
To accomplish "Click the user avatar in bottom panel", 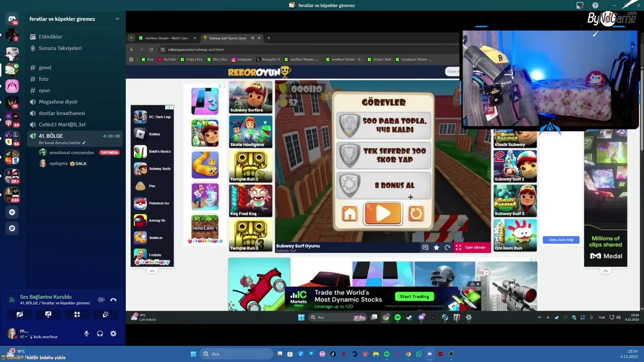I will coord(11,333).
